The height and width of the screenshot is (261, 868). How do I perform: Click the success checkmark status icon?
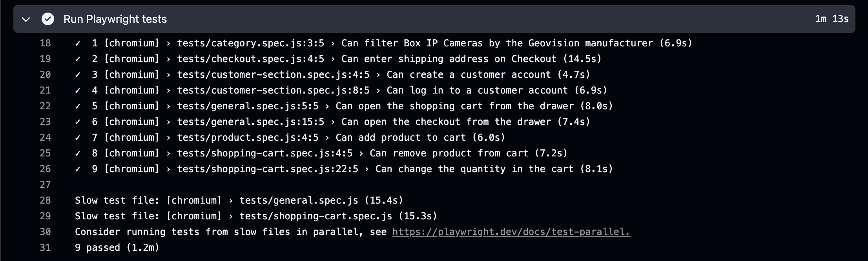48,19
